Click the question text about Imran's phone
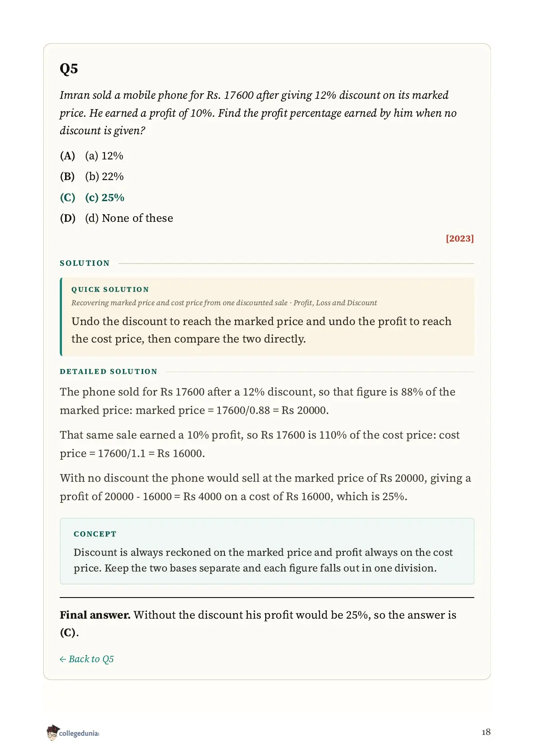The width and height of the screenshot is (534, 756). pyautogui.click(x=258, y=113)
